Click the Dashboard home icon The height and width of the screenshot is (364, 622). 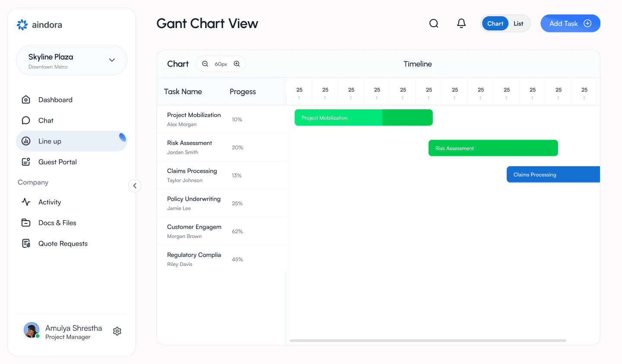click(26, 100)
